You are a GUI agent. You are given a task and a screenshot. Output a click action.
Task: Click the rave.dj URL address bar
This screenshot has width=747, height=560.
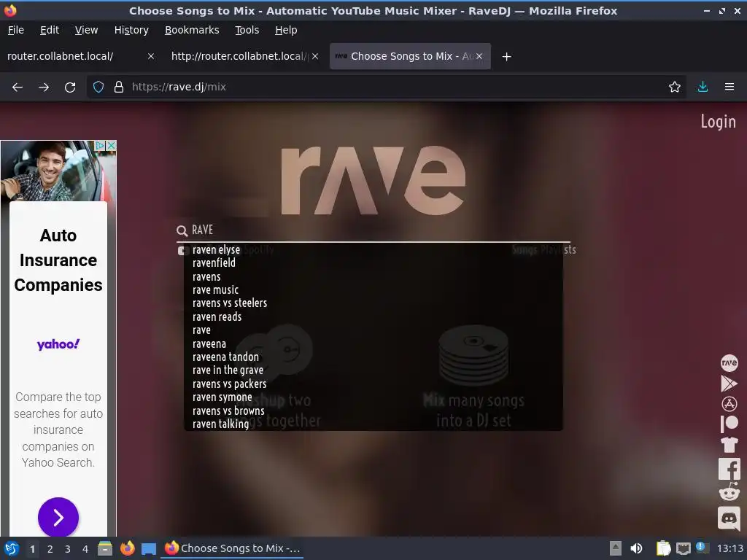coord(386,87)
